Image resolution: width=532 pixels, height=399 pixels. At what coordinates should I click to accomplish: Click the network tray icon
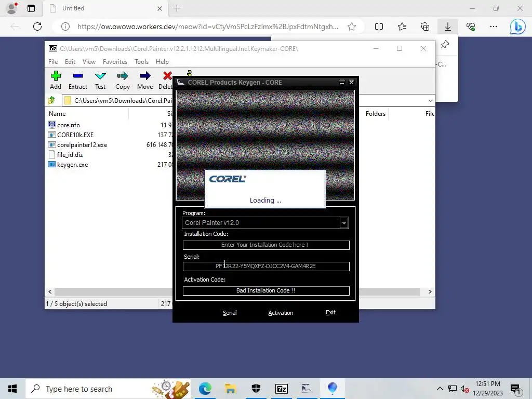(453, 389)
